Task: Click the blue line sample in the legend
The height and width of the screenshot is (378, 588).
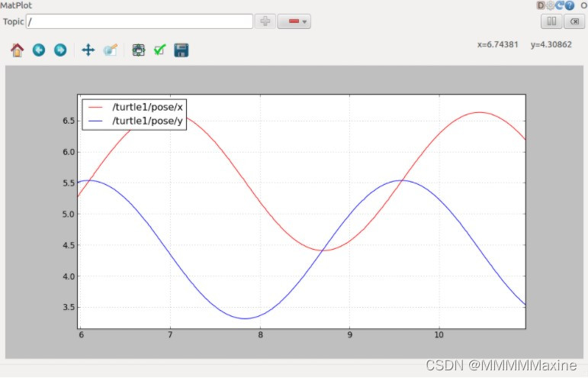Action: pos(95,121)
